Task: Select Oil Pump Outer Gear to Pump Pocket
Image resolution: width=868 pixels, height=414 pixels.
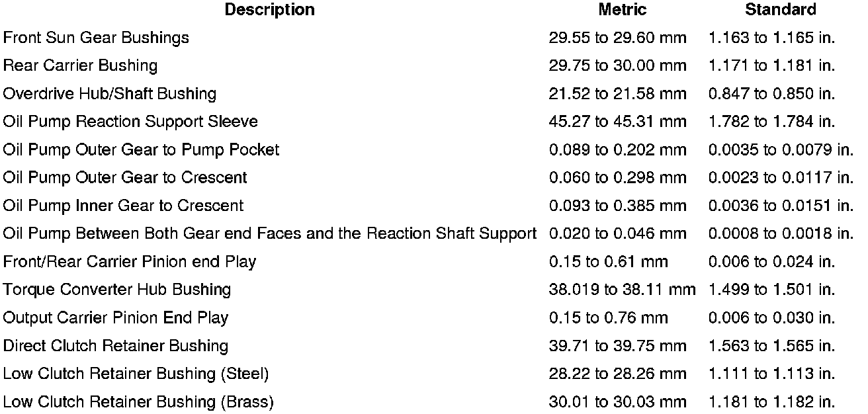Action: [141, 150]
